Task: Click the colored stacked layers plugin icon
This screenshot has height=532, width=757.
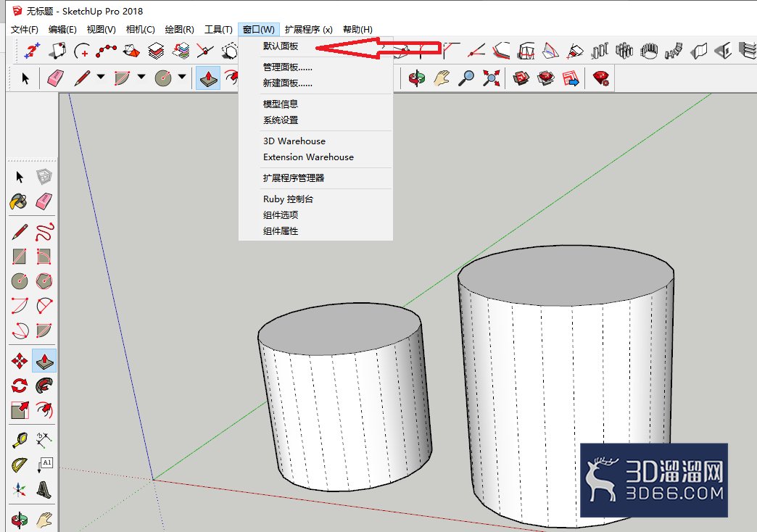Action: (181, 51)
